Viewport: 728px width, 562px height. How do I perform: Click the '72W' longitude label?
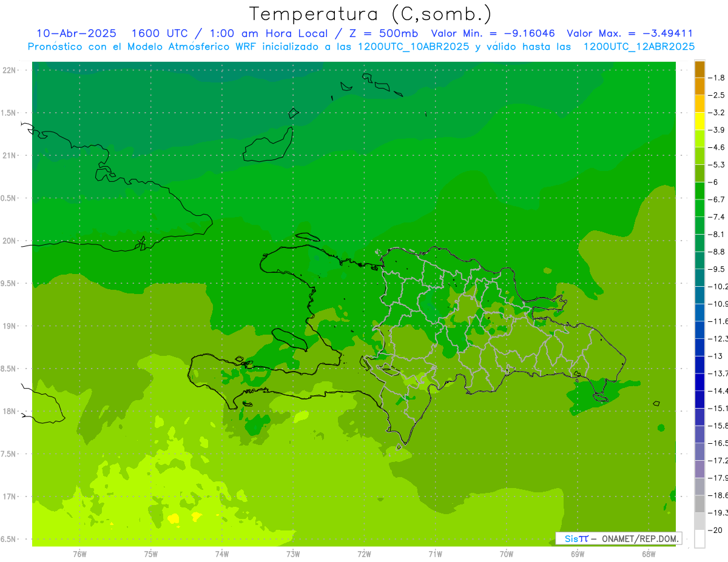[x=364, y=554]
